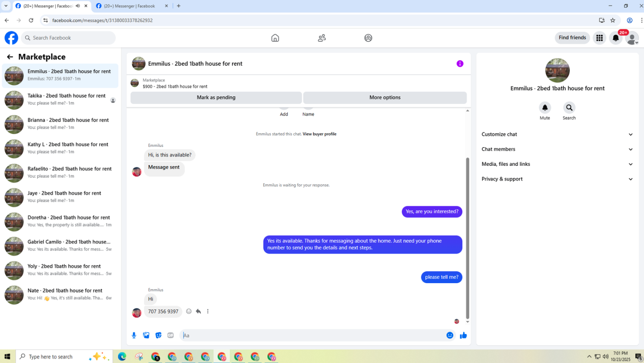The width and height of the screenshot is (644, 363).
Task: Go back with Marketplace back arrow
Action: click(x=10, y=57)
